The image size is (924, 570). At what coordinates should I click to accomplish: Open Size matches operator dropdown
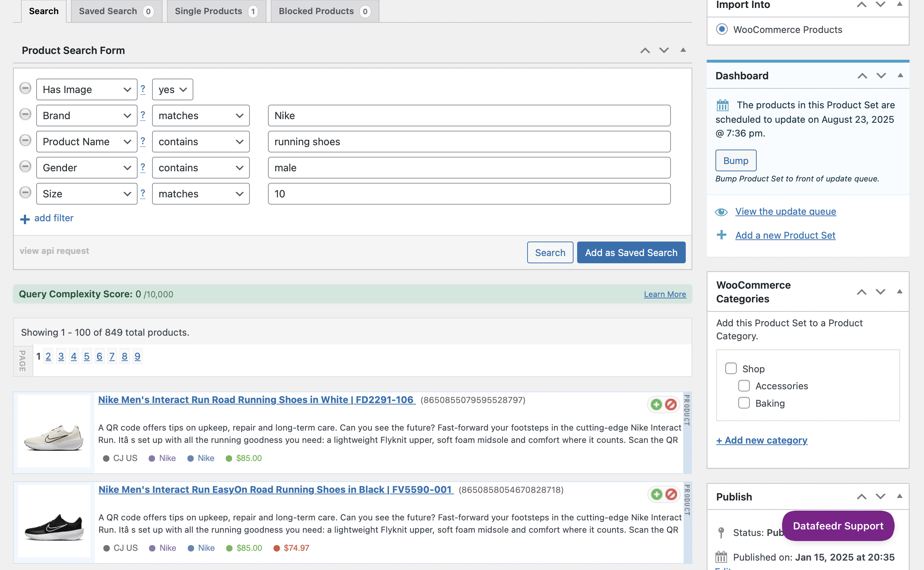(x=201, y=193)
